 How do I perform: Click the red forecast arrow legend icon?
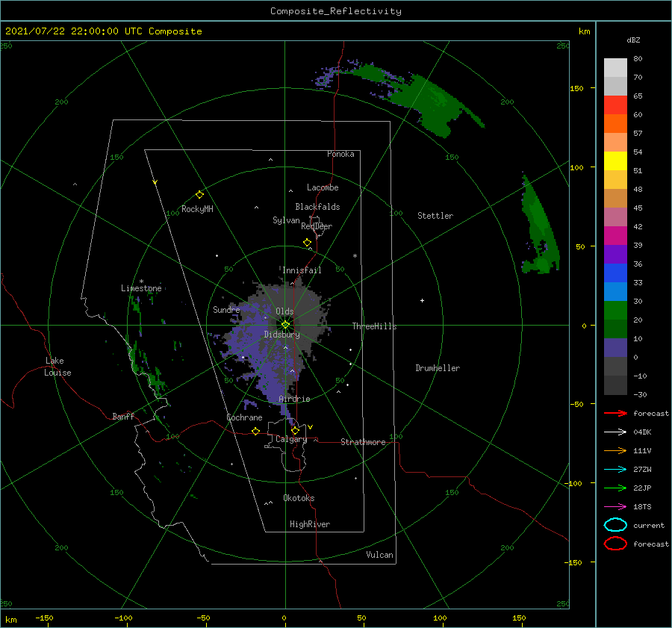coord(615,413)
